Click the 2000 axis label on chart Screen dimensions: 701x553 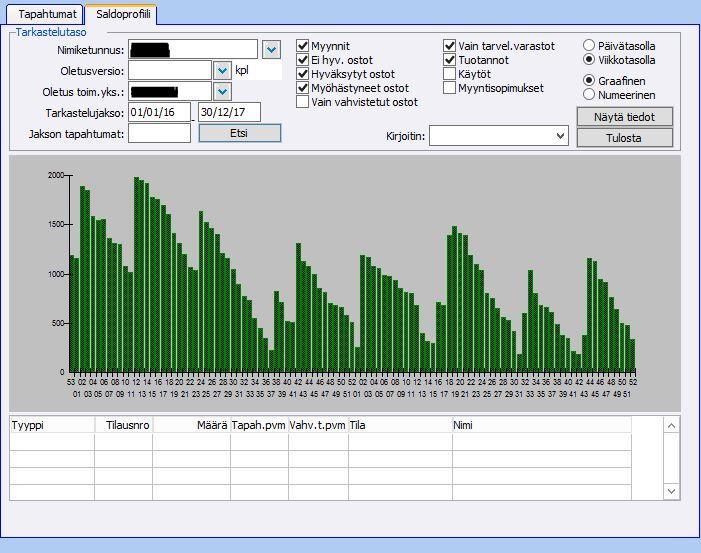click(x=56, y=175)
